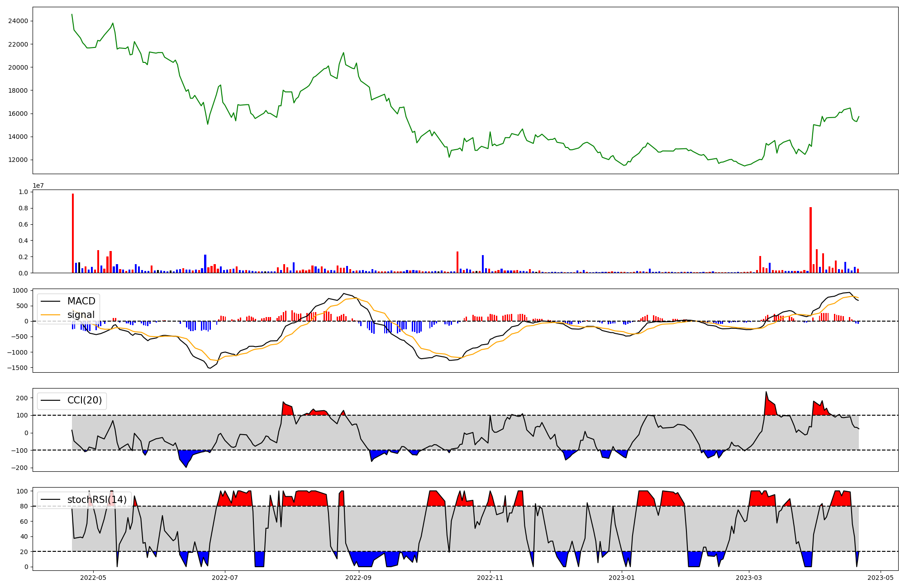Click the 200 tick on the CCI axis
Image resolution: width=905 pixels, height=588 pixels.
pos(23,398)
